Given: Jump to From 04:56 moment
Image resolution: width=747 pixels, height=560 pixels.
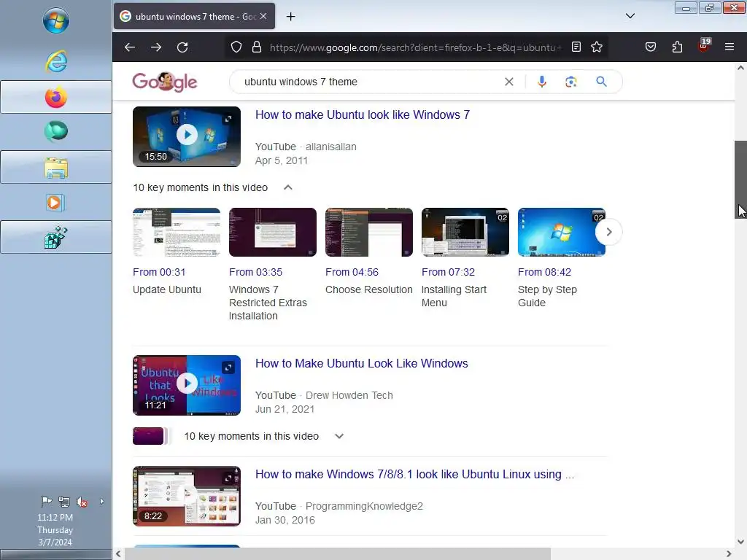Looking at the screenshot, I should click(x=352, y=272).
